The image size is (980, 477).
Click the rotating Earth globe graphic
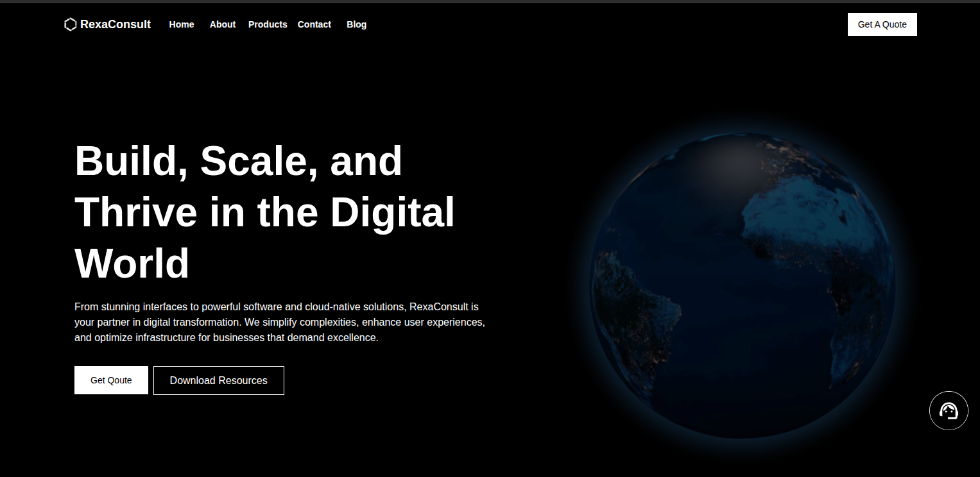pos(742,286)
